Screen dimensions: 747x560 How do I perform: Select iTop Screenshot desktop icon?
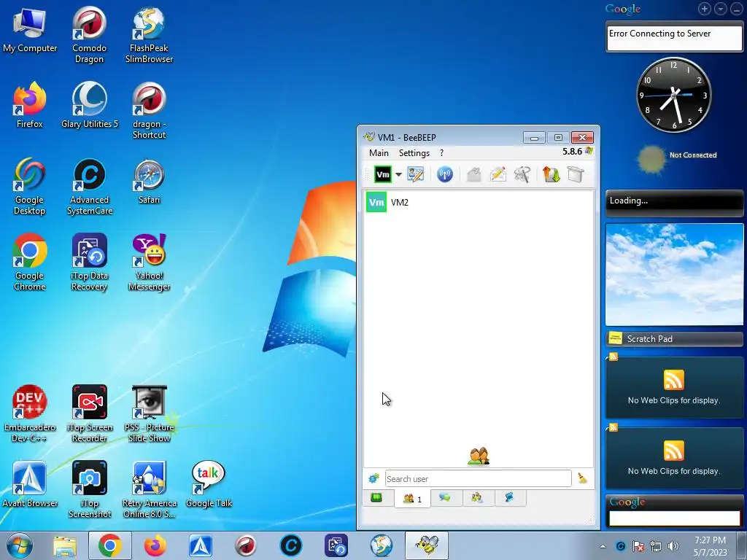pyautogui.click(x=90, y=489)
